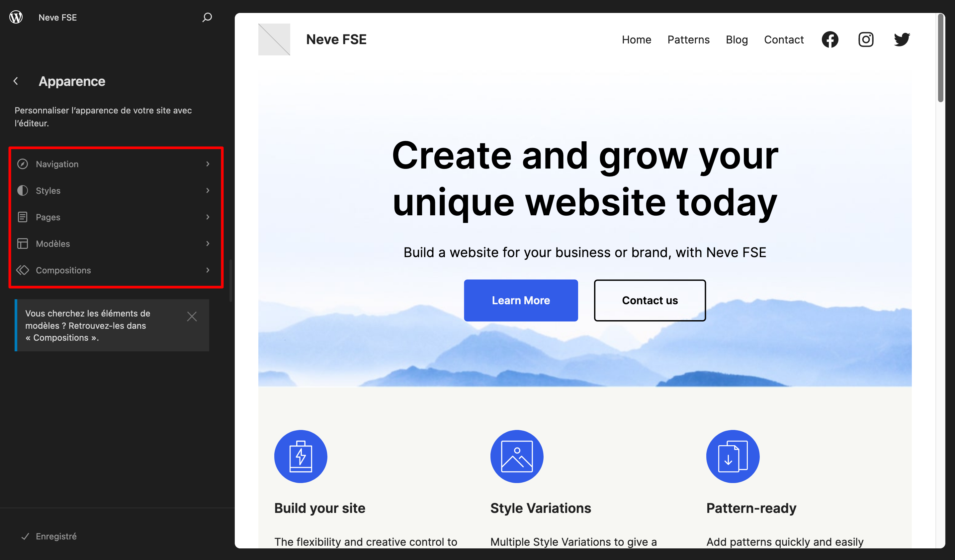955x560 pixels.
Task: Expand the Navigation section chevron
Action: (x=208, y=164)
